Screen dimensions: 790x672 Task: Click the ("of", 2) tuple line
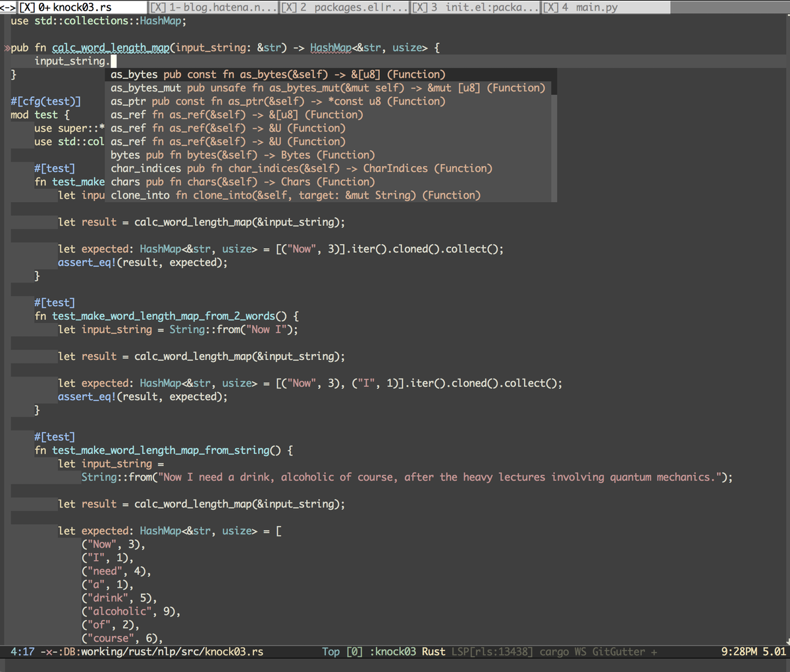(111, 625)
